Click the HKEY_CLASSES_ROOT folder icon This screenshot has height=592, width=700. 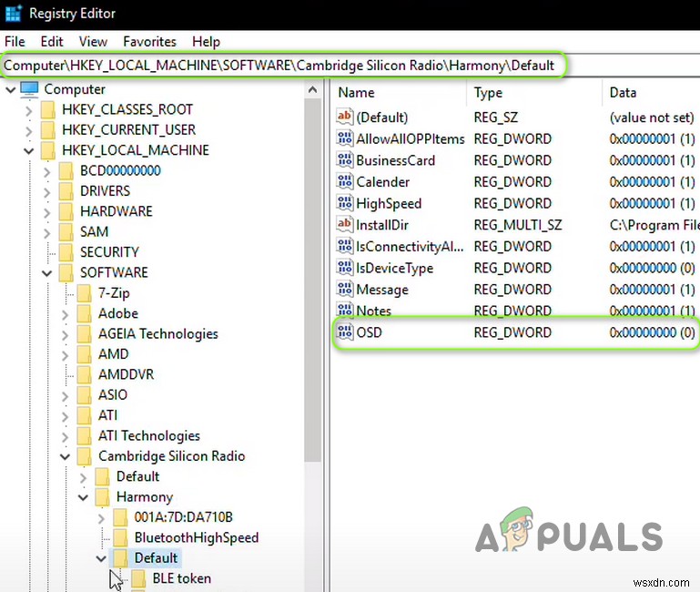[47, 110]
